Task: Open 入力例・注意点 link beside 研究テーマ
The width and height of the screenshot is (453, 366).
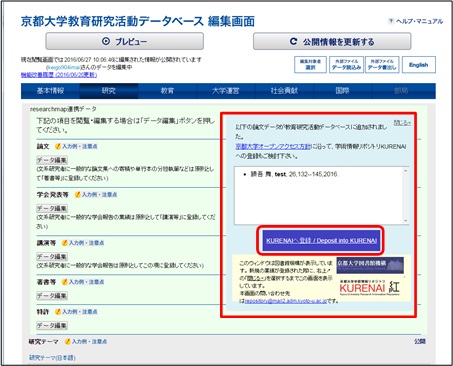Action: [89, 342]
